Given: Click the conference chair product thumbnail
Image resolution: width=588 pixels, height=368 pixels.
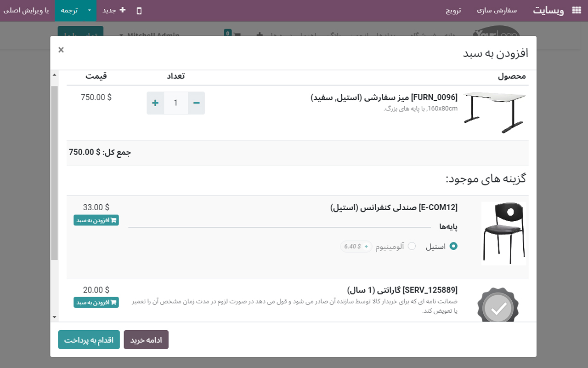Looking at the screenshot, I should pos(503,233).
